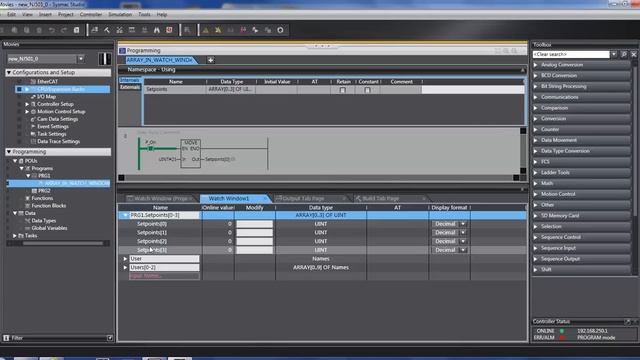Collapse the PRG1.Setpoints[0-3] watch row

125,215
